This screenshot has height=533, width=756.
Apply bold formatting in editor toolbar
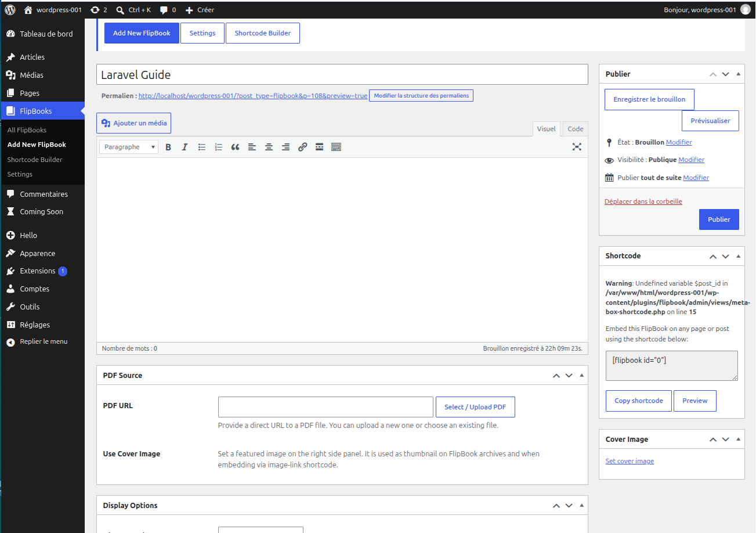pos(168,147)
